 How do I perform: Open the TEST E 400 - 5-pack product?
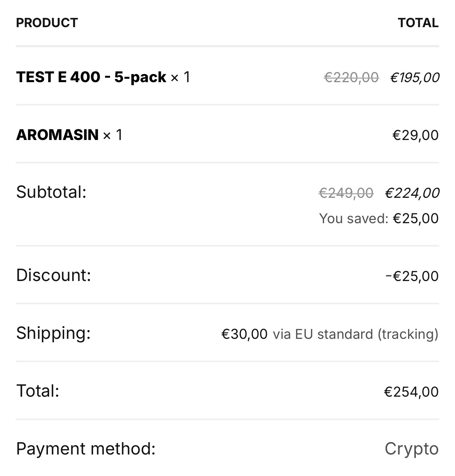pyautogui.click(x=91, y=77)
